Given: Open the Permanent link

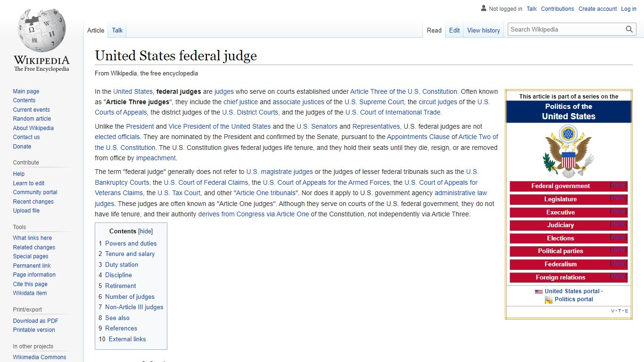Looking at the screenshot, I should (x=32, y=266).
